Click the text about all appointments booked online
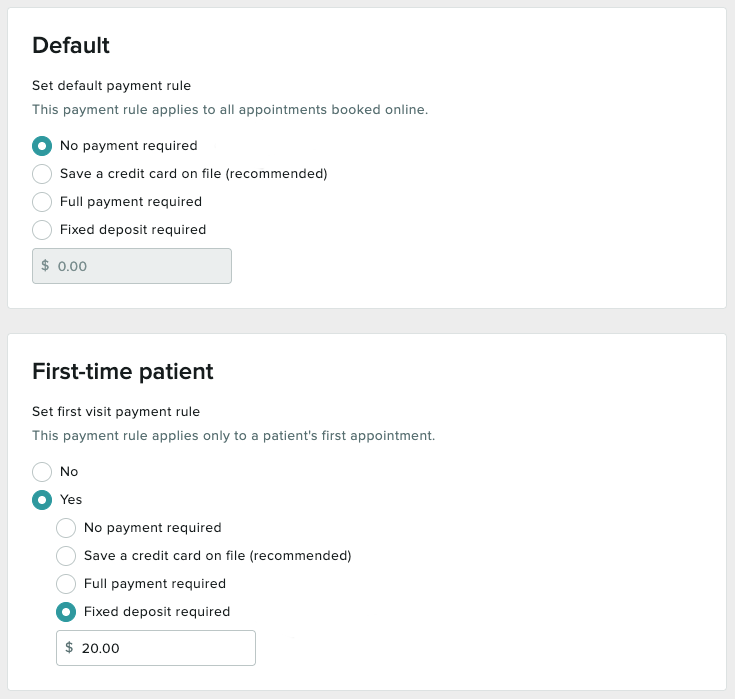 [230, 109]
